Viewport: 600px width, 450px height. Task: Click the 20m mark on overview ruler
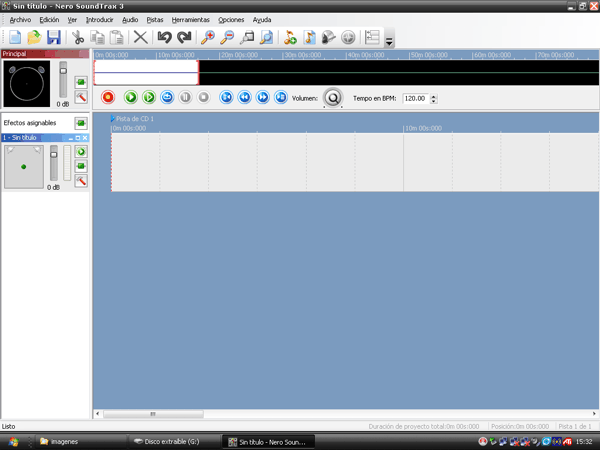pyautogui.click(x=239, y=55)
